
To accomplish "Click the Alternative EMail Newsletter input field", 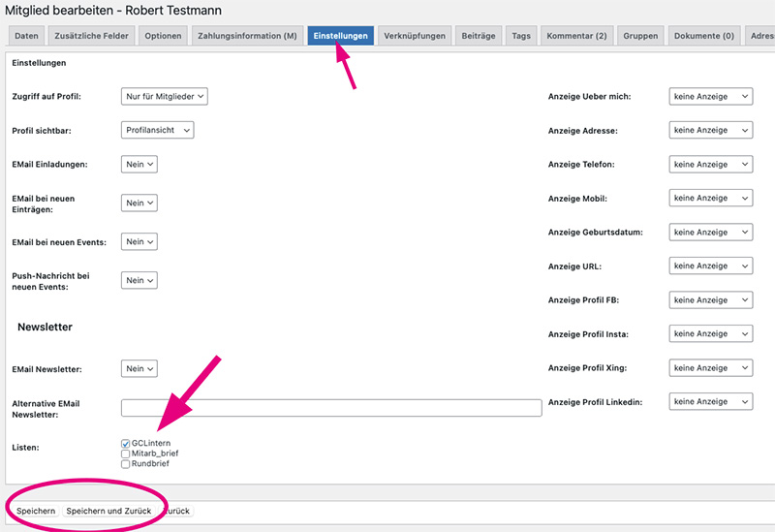I will tap(330, 408).
